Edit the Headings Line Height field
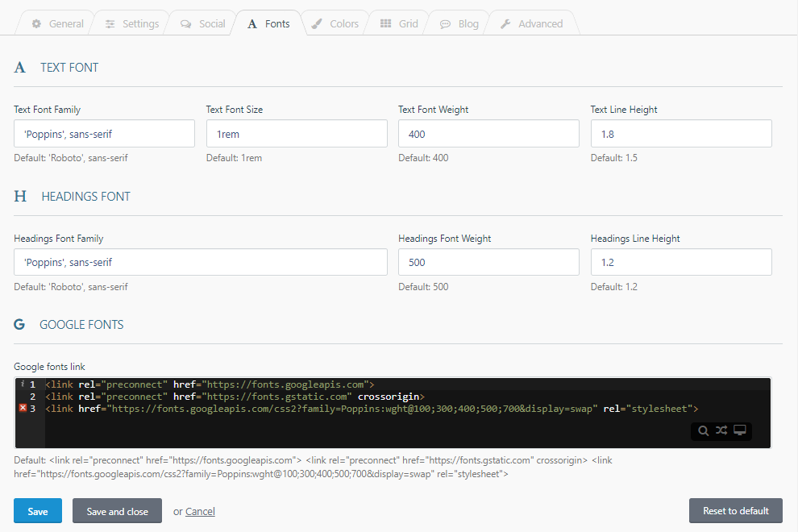Viewport: 798px width, 532px height. click(x=681, y=262)
